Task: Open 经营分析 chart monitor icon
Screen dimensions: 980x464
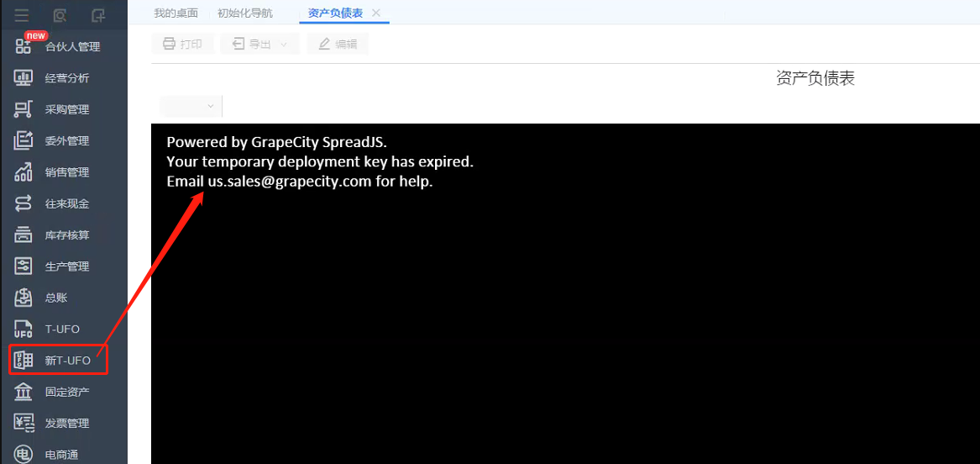Action: pyautogui.click(x=24, y=78)
